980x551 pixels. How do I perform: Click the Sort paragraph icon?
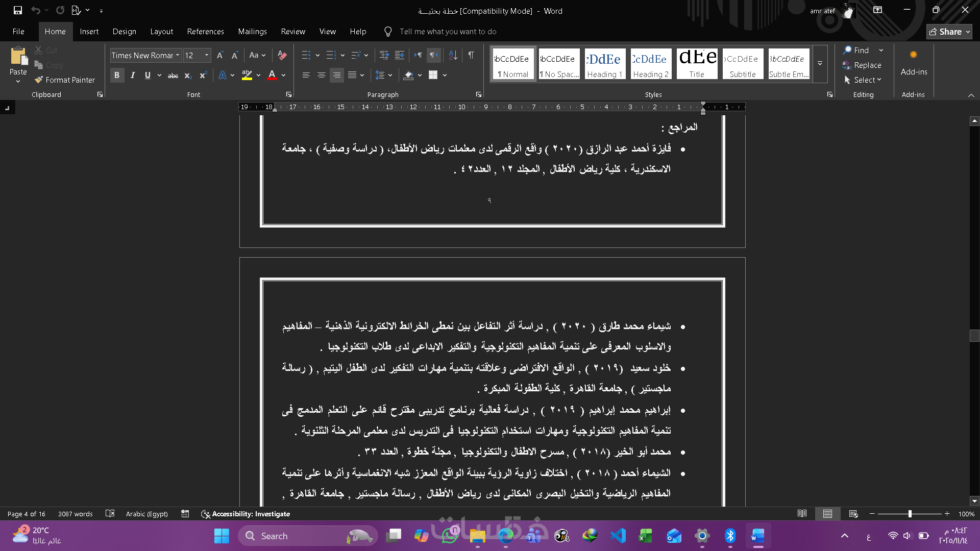[x=453, y=55]
